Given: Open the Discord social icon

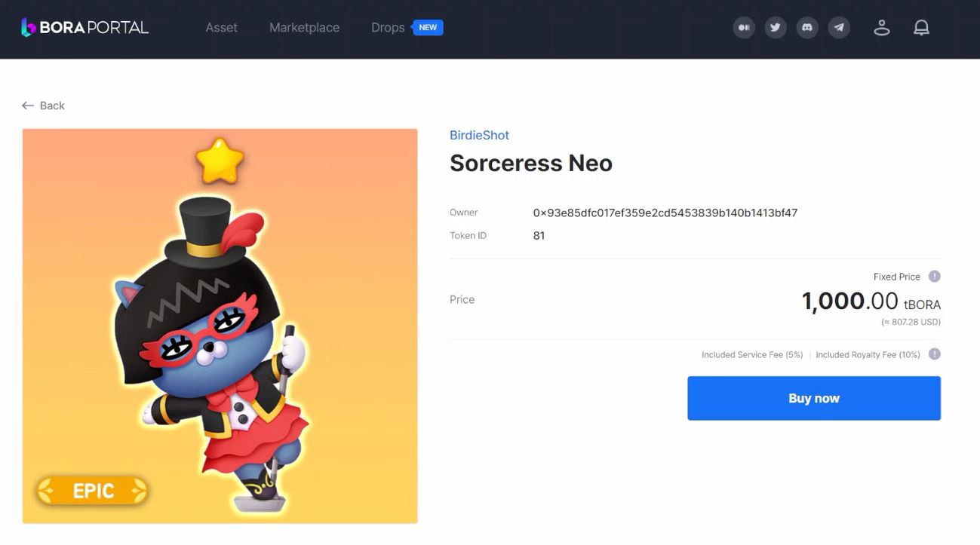Looking at the screenshot, I should click(x=807, y=28).
